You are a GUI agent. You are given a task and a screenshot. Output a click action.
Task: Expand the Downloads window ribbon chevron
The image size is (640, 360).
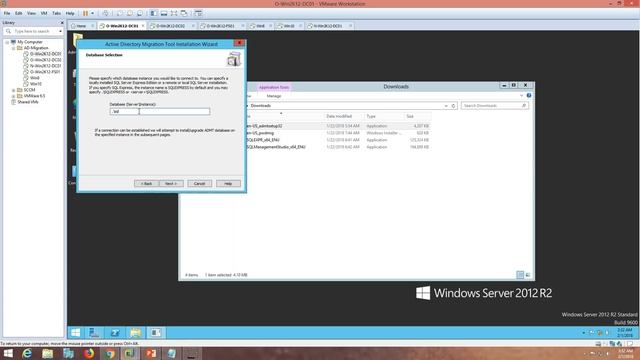521,96
